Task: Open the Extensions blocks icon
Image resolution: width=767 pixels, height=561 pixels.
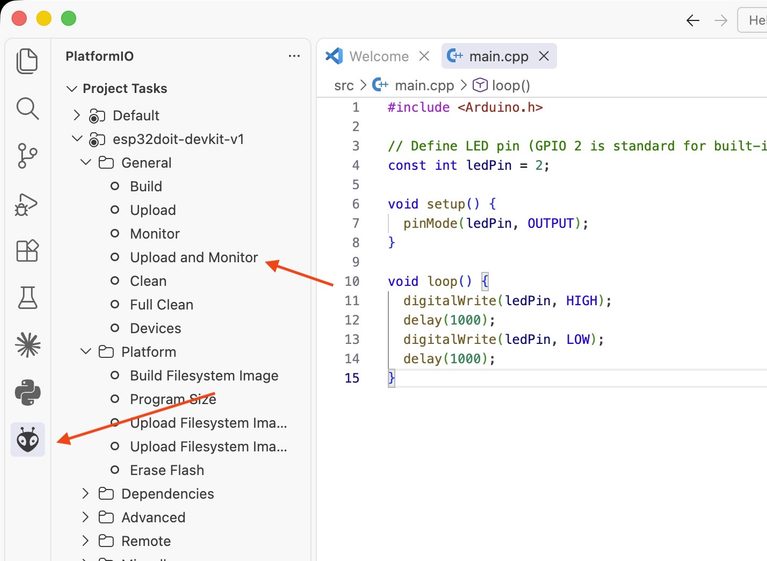Action: 27,250
